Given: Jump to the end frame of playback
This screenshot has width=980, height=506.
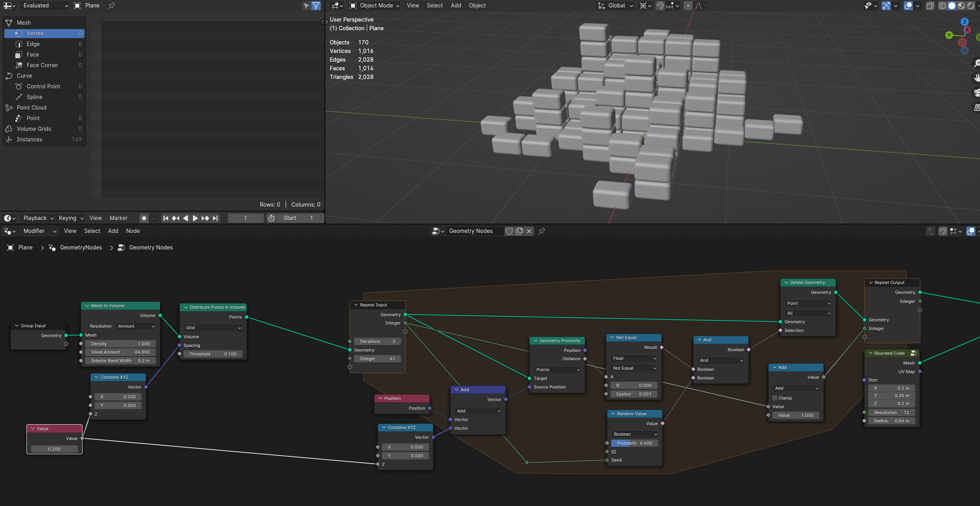Looking at the screenshot, I should pyautogui.click(x=215, y=218).
